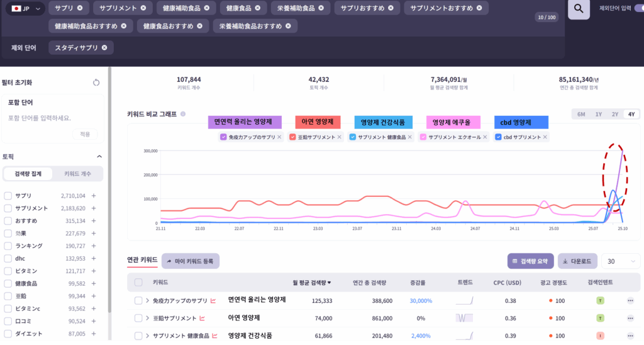The width and height of the screenshot is (644, 345).
Task: Add the 健康食品 topic with plus icon
Action: [94, 283]
